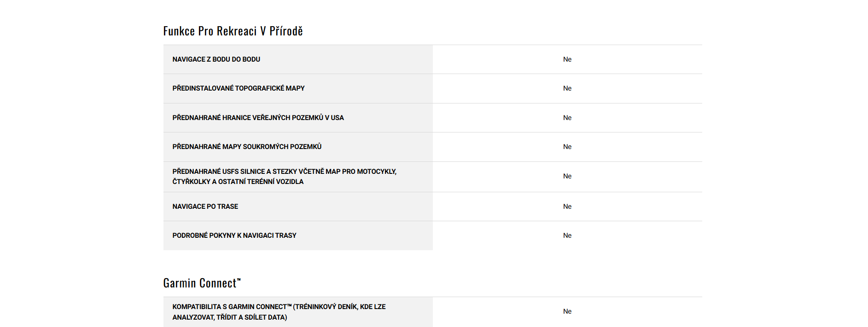
Task: Click the 'Přednahrané USFS silnice a stezky' text line
Action: click(284, 172)
